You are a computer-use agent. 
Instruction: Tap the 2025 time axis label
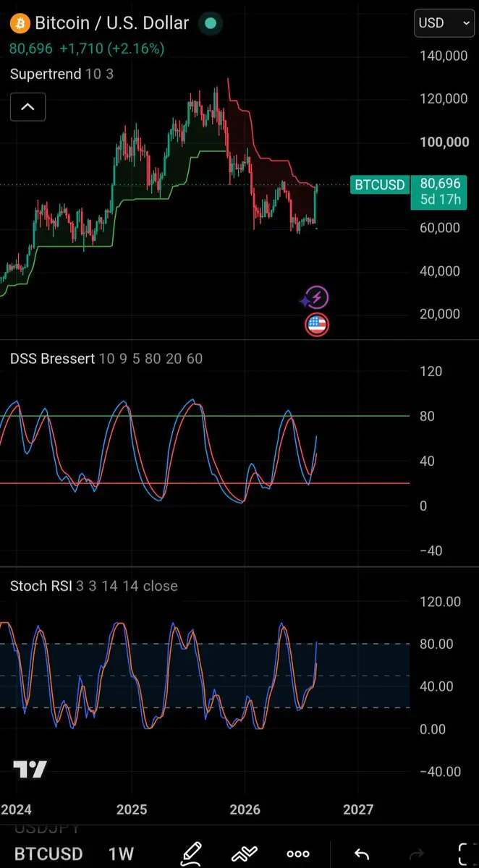(132, 809)
